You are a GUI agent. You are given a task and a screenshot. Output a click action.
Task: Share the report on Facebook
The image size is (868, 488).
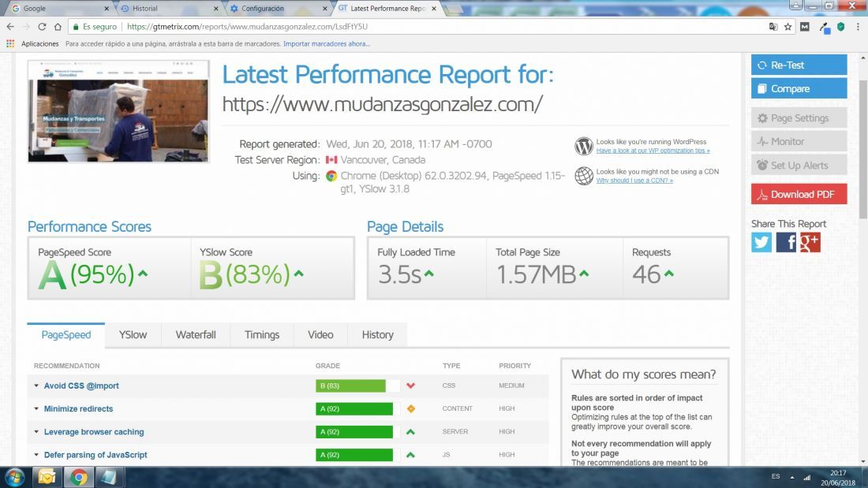(785, 242)
